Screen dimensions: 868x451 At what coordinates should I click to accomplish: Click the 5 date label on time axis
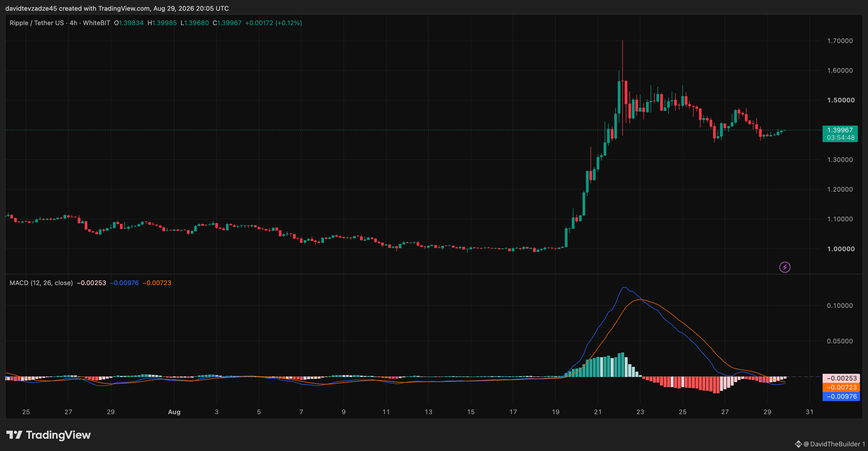point(259,412)
